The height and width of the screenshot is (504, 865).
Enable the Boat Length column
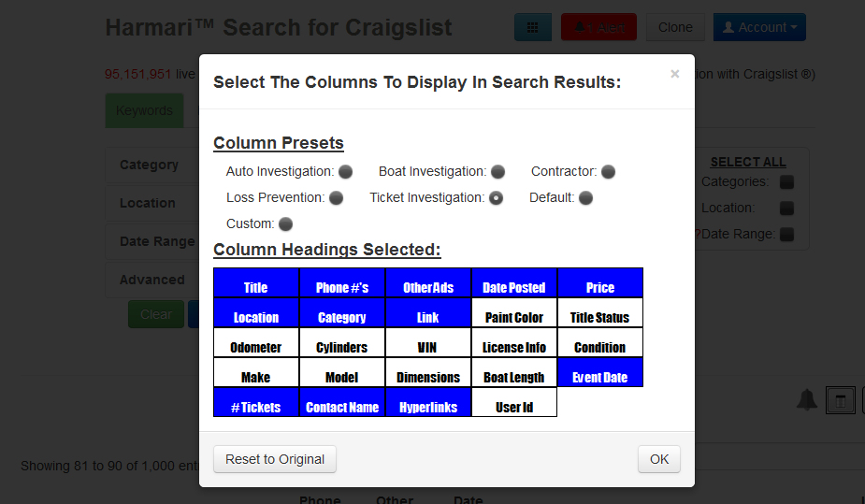pyautogui.click(x=514, y=372)
